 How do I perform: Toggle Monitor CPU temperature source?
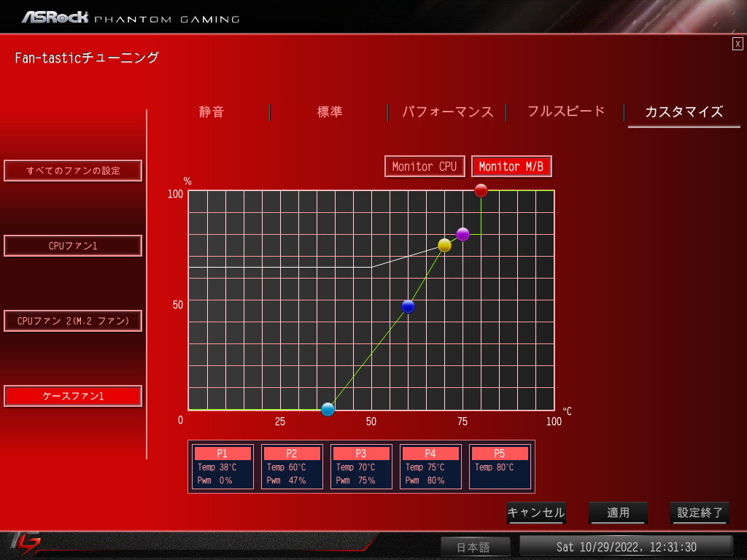tap(425, 166)
